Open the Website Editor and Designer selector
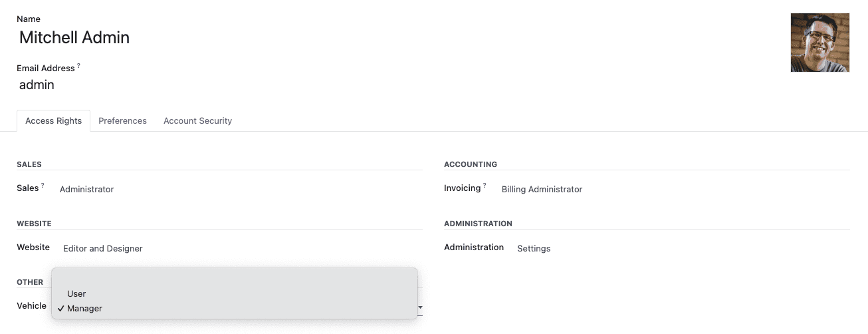 241,249
